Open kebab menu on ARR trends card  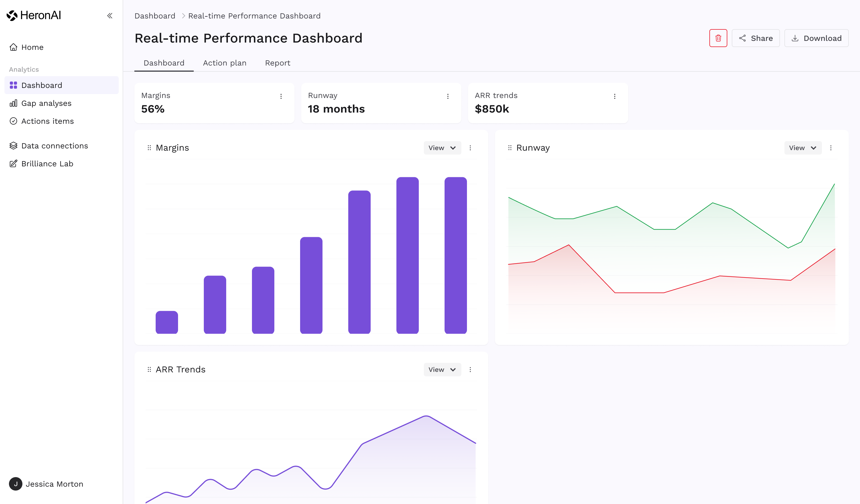[614, 97]
